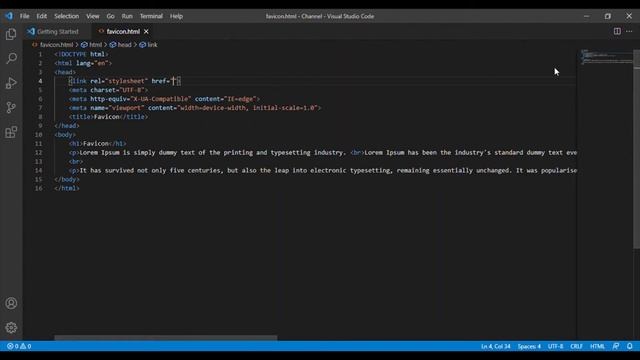Open the File menu
This screenshot has width=640, height=360.
coord(24,16)
